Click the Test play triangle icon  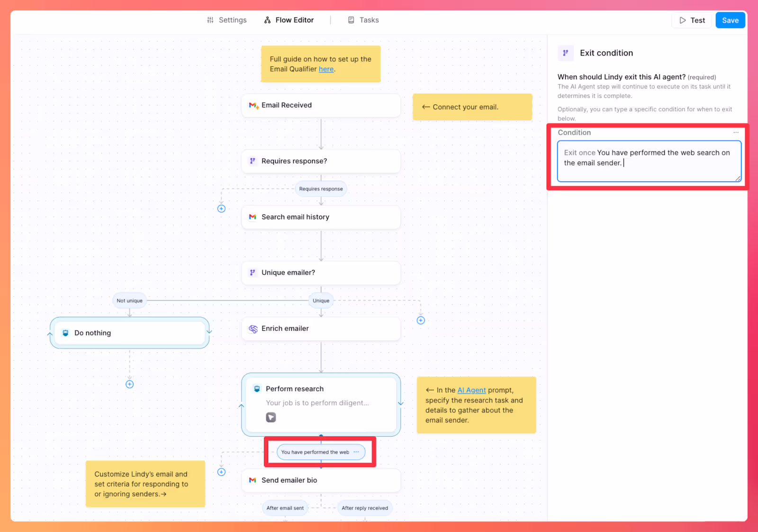tap(683, 20)
